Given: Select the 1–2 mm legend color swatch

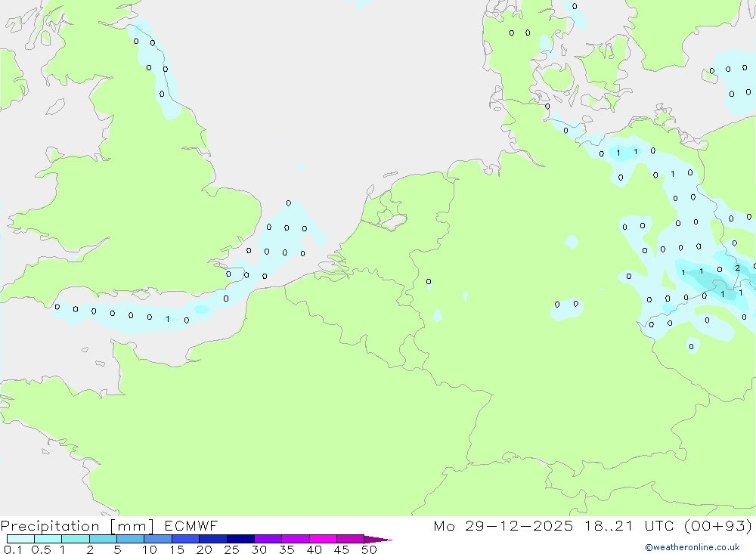Looking at the screenshot, I should (x=76, y=539).
